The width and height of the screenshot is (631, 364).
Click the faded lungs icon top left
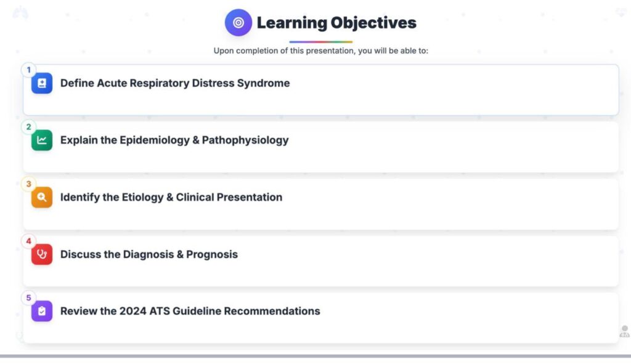click(20, 12)
